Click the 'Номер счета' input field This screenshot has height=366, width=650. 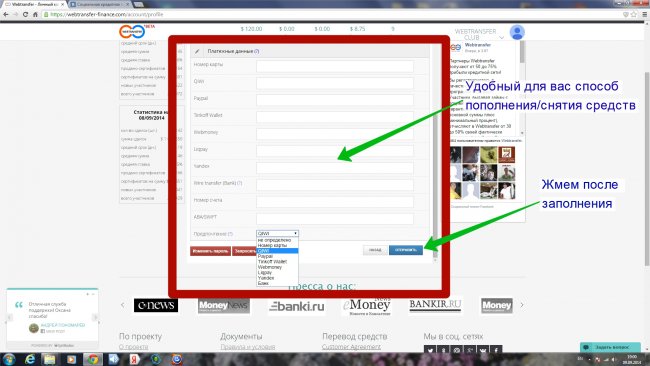335,202
